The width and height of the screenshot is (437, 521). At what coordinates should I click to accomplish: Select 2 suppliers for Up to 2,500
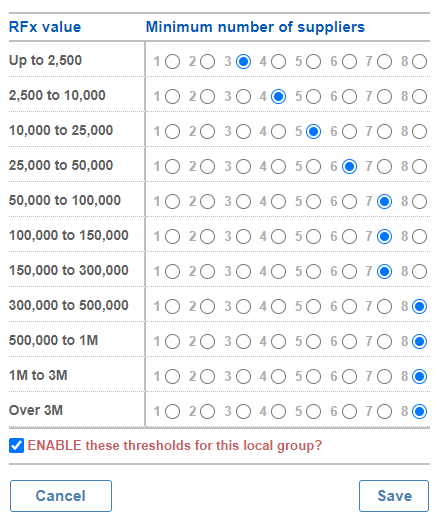click(207, 62)
